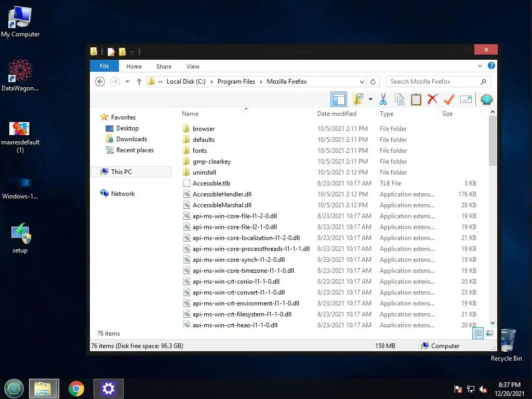532x399 pixels.
Task: Open the recent locations dropdown arrow
Action: tap(127, 82)
